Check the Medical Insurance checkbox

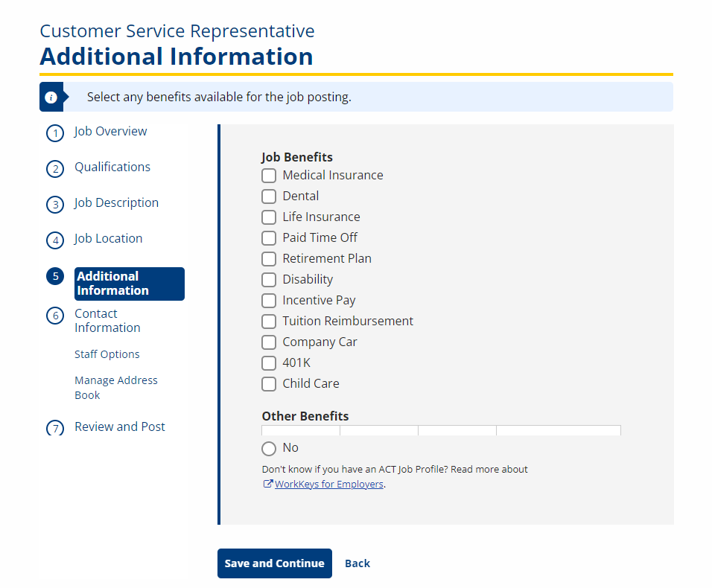coord(269,176)
